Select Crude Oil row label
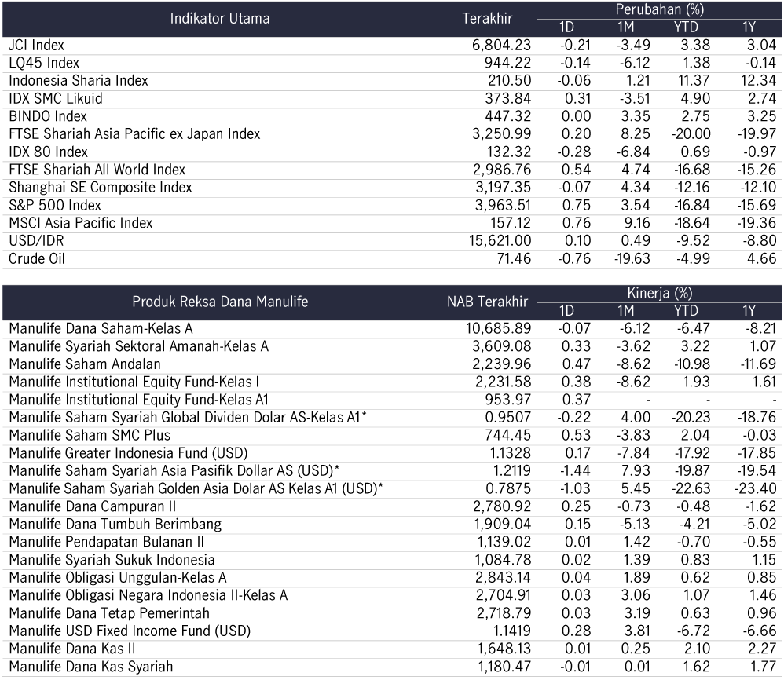The height and width of the screenshot is (680, 784). click(37, 259)
